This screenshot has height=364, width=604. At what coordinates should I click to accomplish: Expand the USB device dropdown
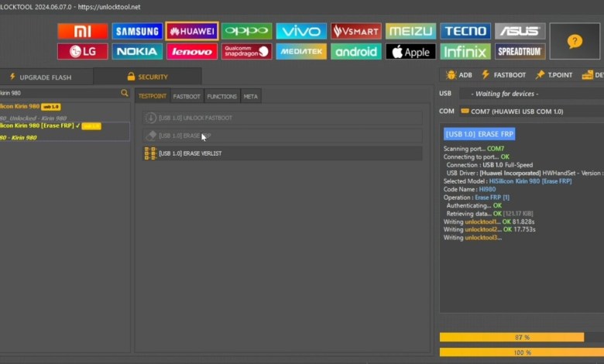(530, 94)
